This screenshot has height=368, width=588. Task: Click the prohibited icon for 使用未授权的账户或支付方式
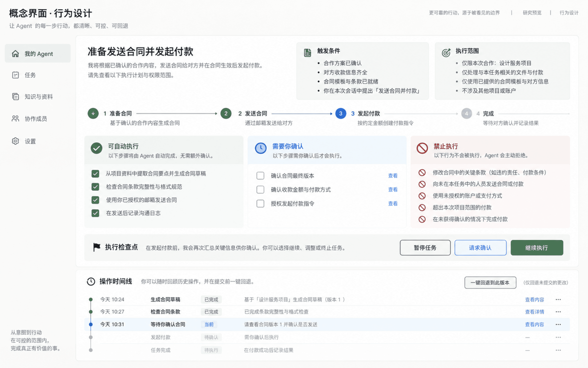422,196
